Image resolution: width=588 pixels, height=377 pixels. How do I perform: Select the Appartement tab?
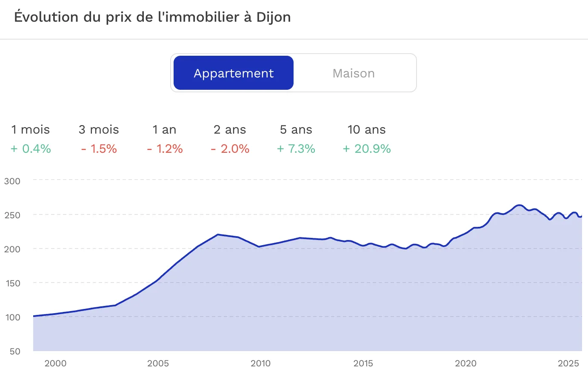coord(233,73)
